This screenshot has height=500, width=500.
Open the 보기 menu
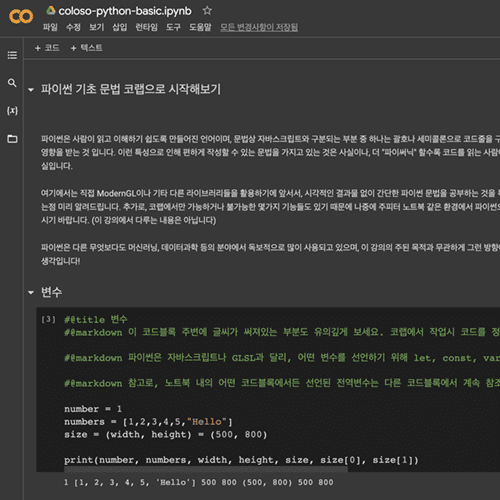(x=97, y=27)
